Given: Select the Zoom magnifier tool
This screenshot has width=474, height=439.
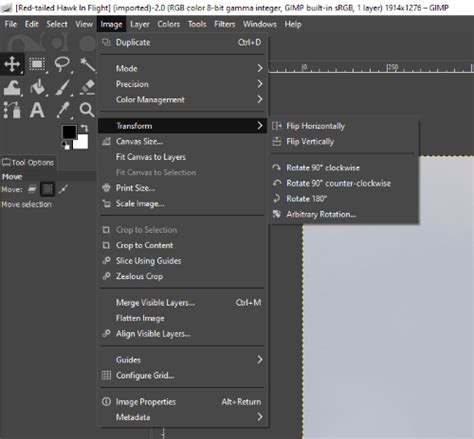Looking at the screenshot, I should coord(87,110).
